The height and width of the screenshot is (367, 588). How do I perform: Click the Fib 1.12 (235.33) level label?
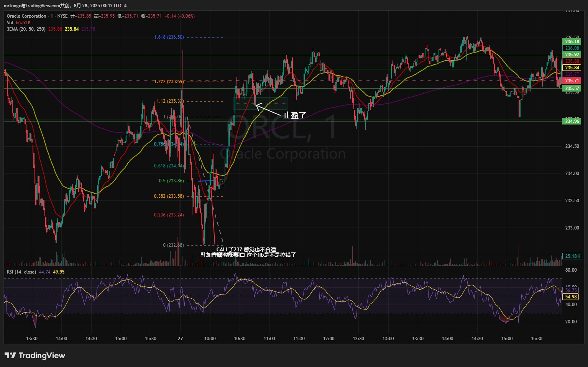click(170, 101)
